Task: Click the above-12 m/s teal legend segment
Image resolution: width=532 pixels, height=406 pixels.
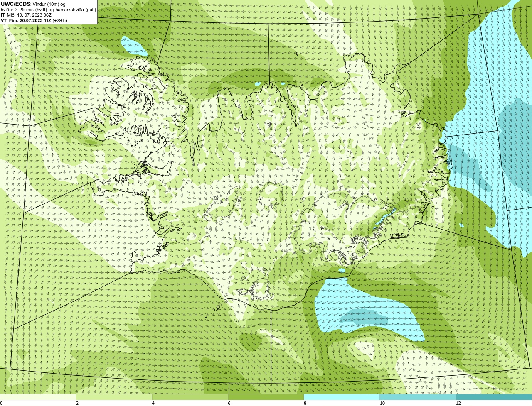Action: (x=494, y=397)
